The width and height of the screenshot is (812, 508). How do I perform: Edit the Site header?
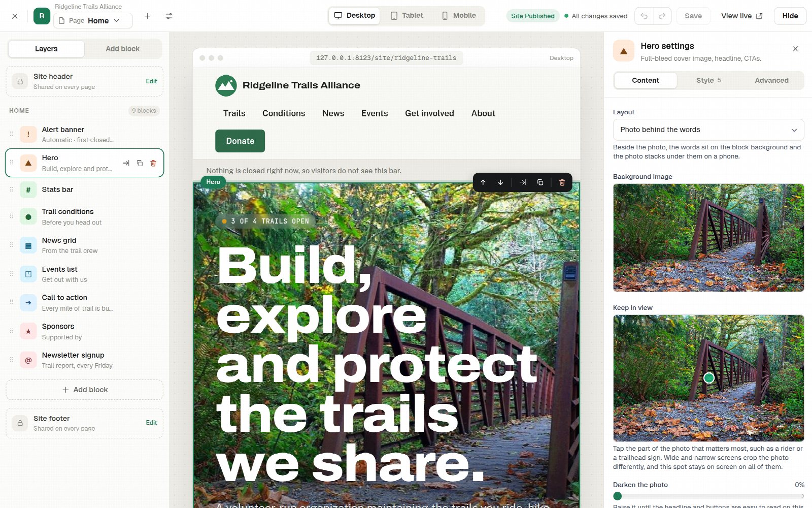151,81
